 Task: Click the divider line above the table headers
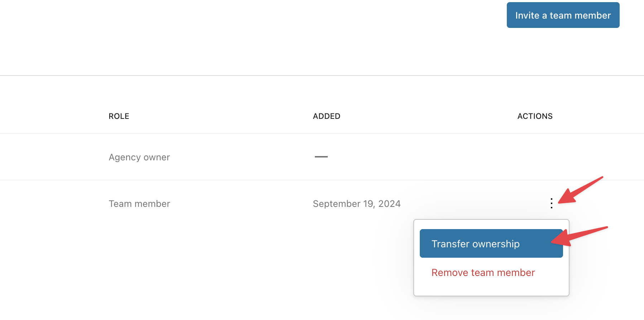[x=322, y=76]
